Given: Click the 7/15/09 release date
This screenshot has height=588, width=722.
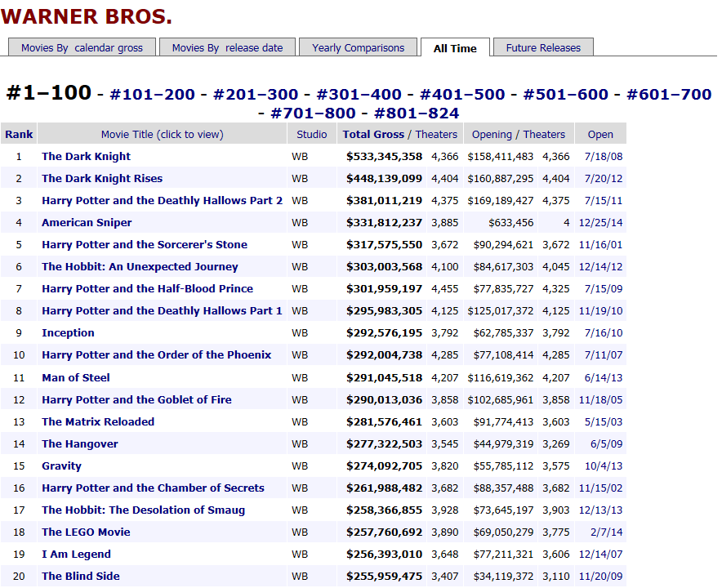Looking at the screenshot, I should click(604, 289).
